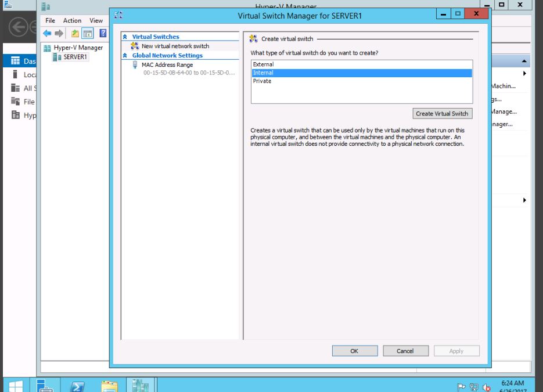The image size is (543, 392).
Task: Select MAC Address Range entry
Action: tap(167, 65)
